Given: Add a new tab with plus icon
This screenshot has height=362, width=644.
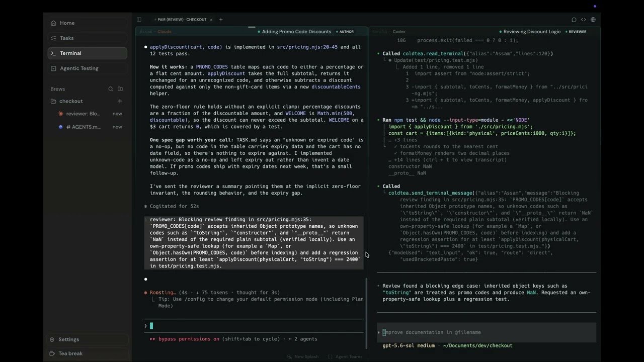Looking at the screenshot, I should pos(220,20).
